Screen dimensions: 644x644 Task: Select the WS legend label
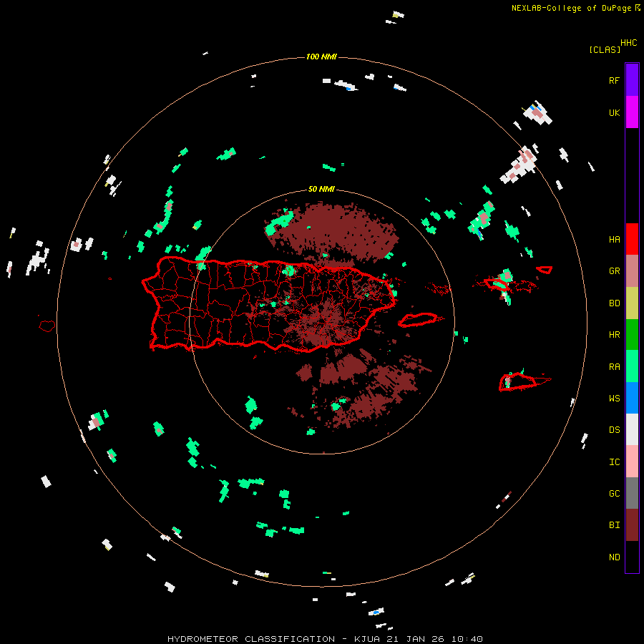tap(614, 398)
